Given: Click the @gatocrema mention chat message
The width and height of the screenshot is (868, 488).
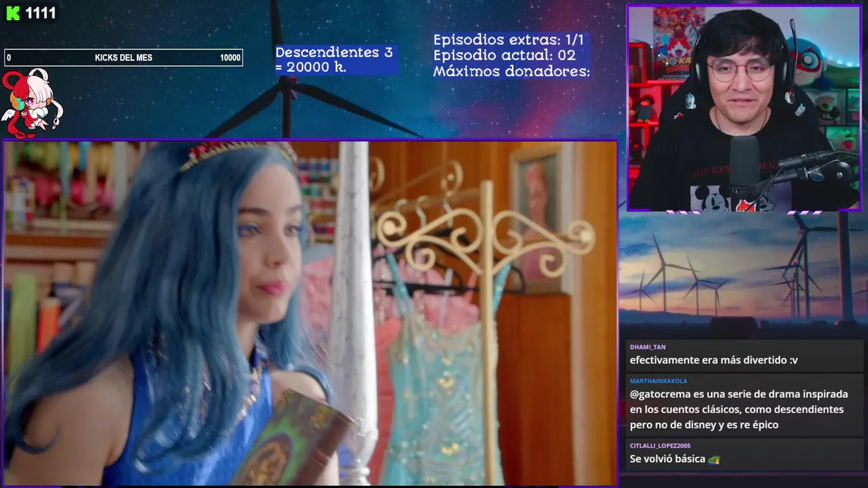Looking at the screenshot, I should point(739,409).
